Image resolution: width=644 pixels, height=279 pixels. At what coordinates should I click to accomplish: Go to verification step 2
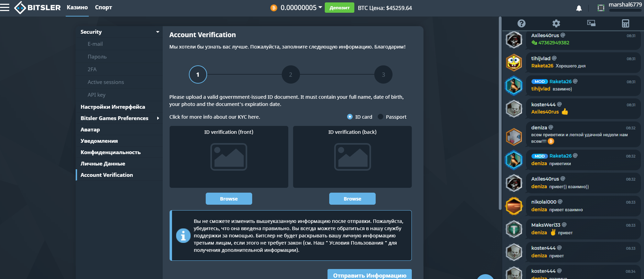tap(291, 74)
